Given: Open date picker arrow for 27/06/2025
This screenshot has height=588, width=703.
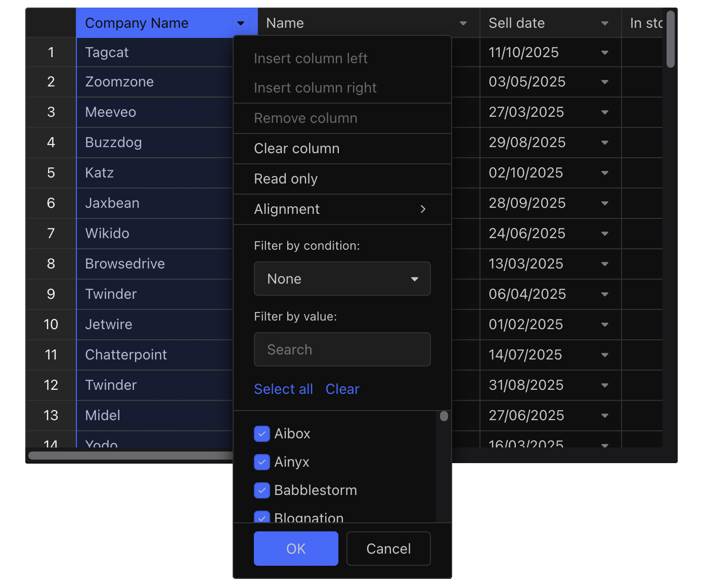Looking at the screenshot, I should tap(604, 416).
